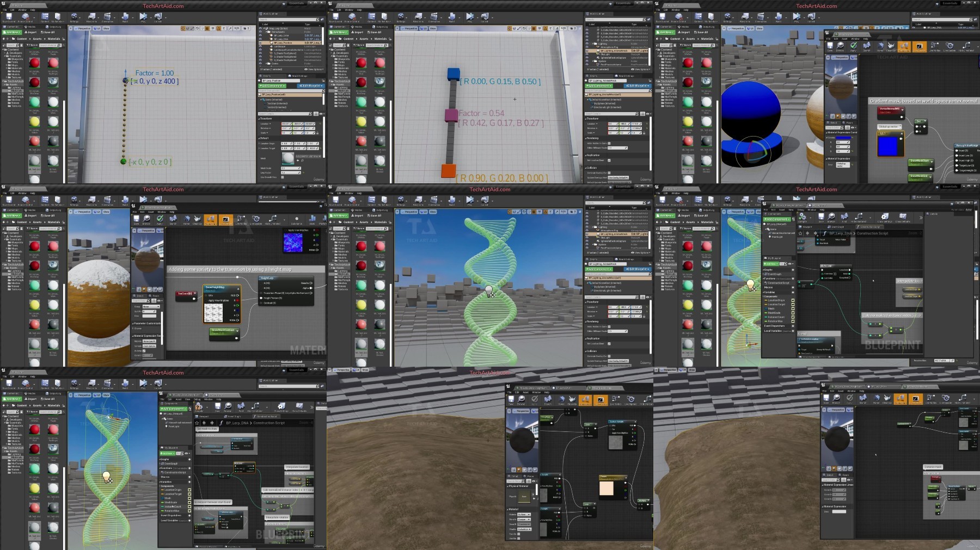The height and width of the screenshot is (550, 980).
Task: Click Import button in Factor 1.00 content browser
Action: click(x=31, y=33)
